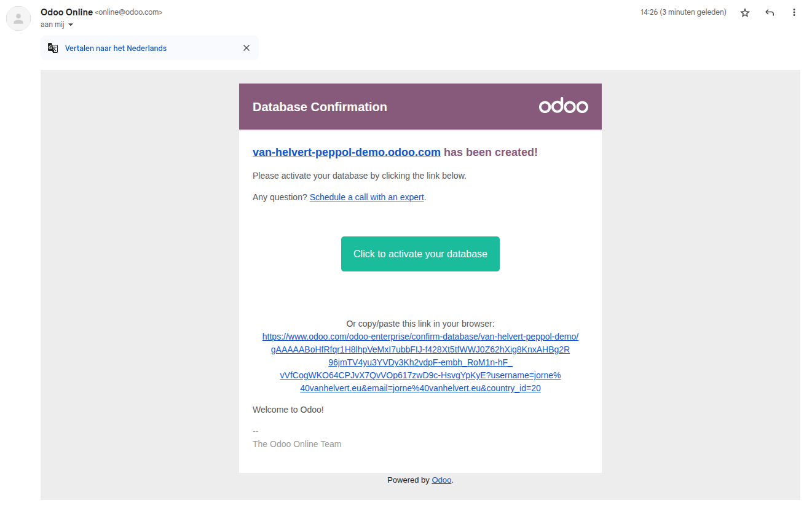Star this Odoo Online email

pyautogui.click(x=745, y=12)
